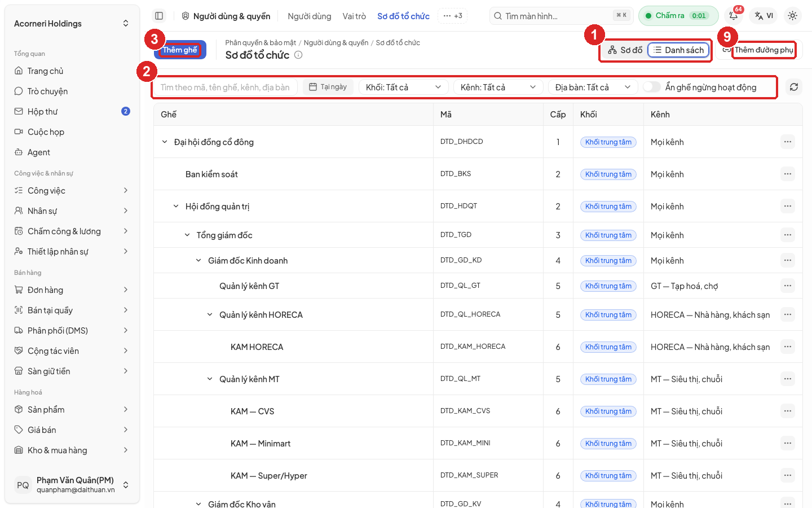812x508 pixels.
Task: Toggle light theme sun icon
Action: [x=792, y=16]
